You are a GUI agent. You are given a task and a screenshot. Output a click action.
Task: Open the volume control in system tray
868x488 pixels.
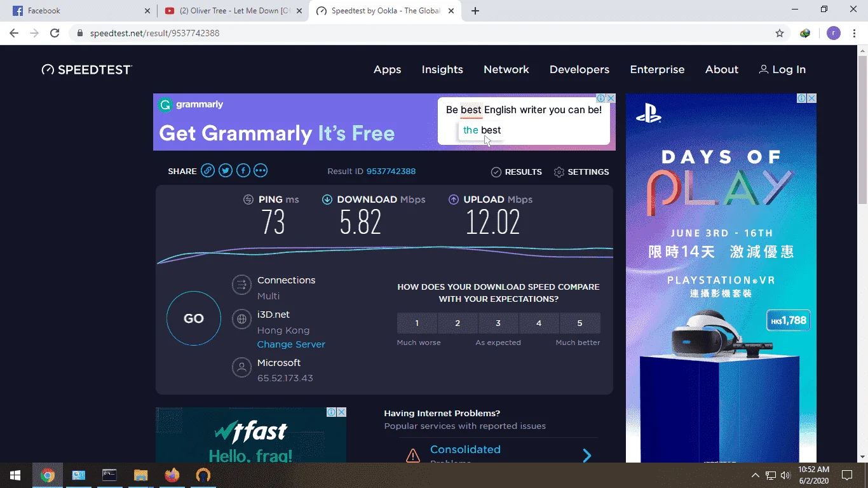point(785,475)
